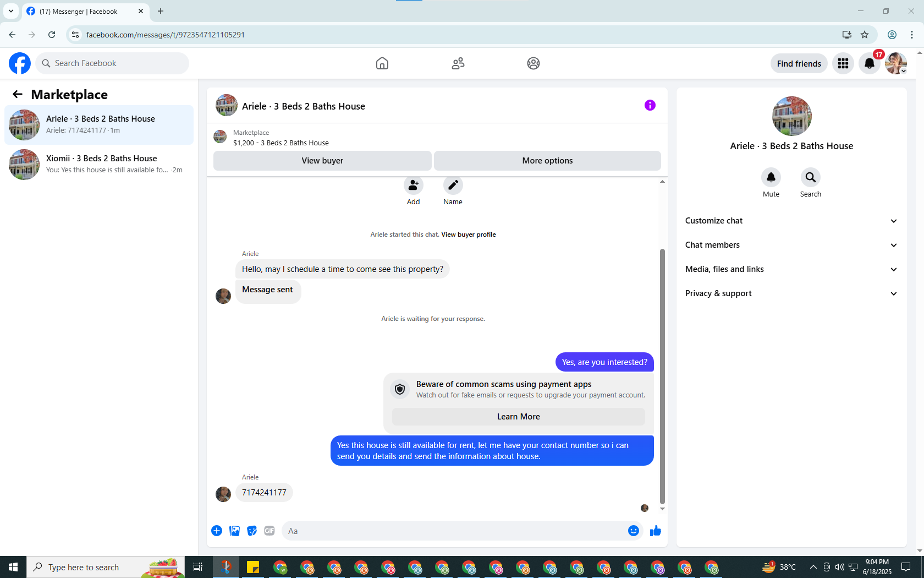This screenshot has width=924, height=578.
Task: Open the Friends icon in top navigation
Action: pos(458,63)
